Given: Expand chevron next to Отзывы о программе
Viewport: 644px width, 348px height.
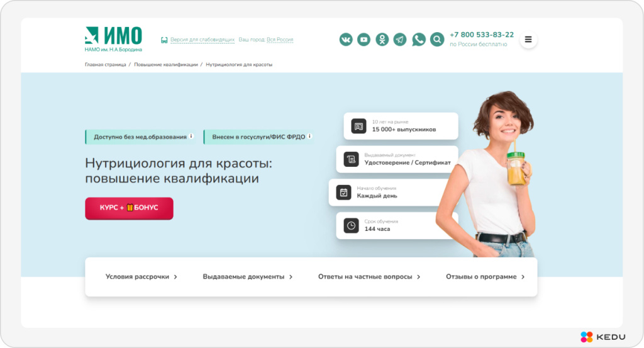Looking at the screenshot, I should click(523, 277).
